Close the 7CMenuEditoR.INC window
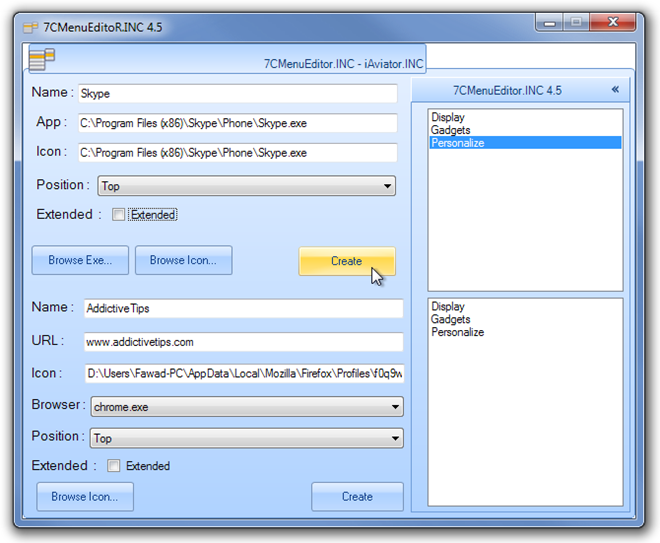Image resolution: width=660 pixels, height=543 pixels. pyautogui.click(x=612, y=22)
